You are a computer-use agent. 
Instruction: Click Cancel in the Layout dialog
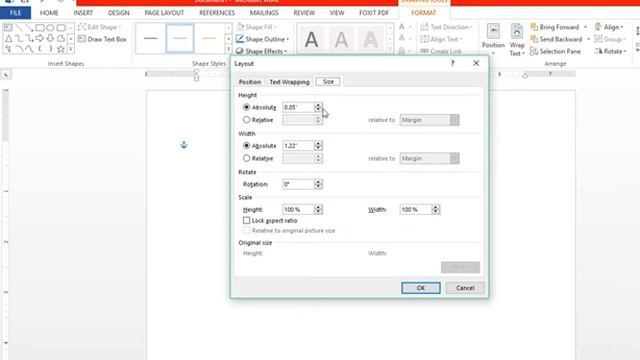(x=465, y=288)
